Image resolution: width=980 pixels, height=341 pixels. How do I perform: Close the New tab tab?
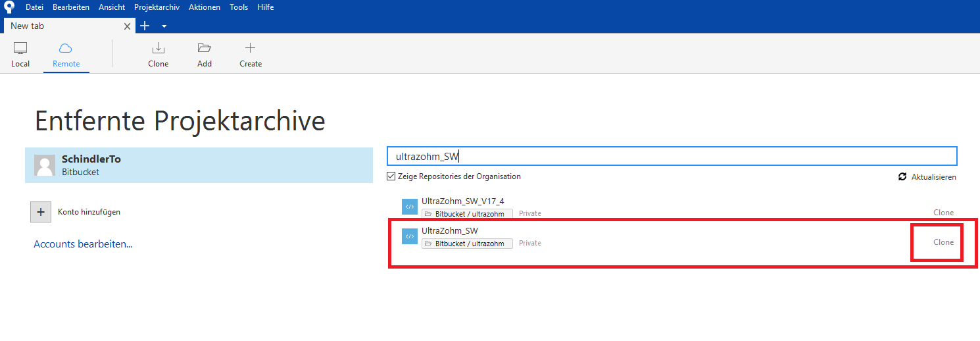click(x=128, y=26)
